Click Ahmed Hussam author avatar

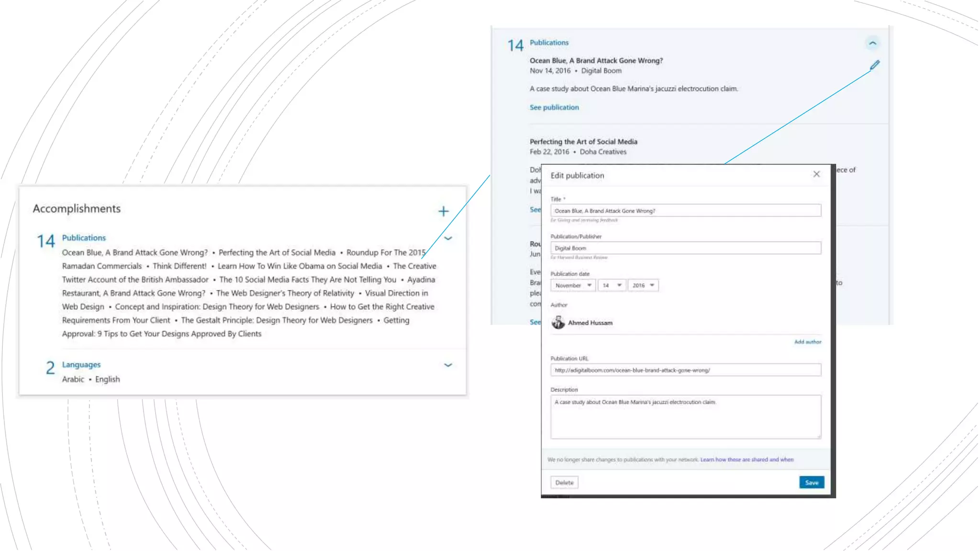tap(558, 322)
